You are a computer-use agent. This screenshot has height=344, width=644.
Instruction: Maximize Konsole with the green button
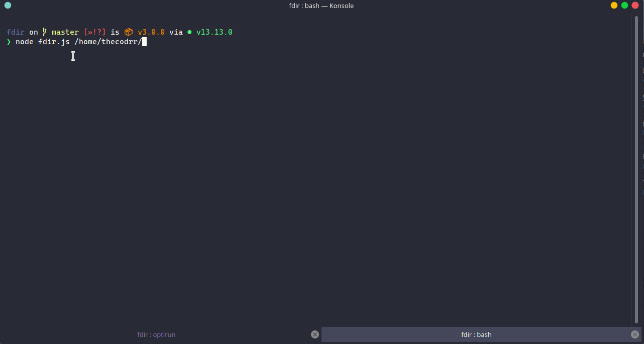click(624, 6)
